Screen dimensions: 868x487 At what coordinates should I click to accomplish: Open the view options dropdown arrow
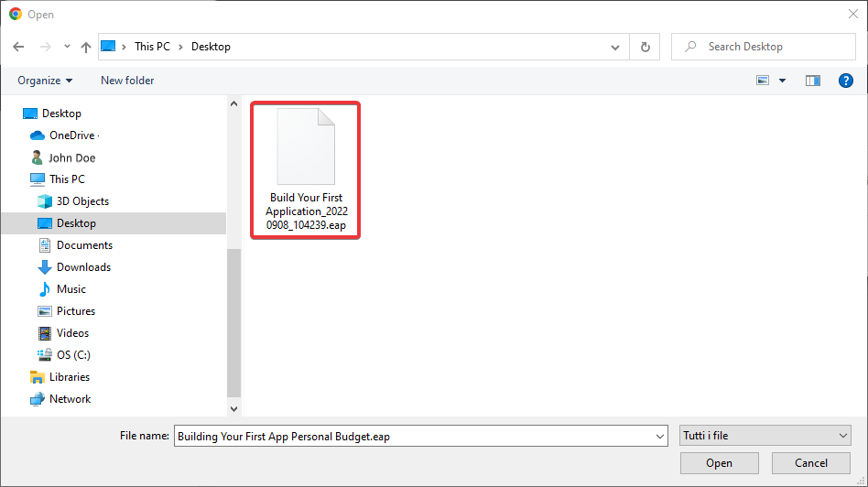(782, 81)
